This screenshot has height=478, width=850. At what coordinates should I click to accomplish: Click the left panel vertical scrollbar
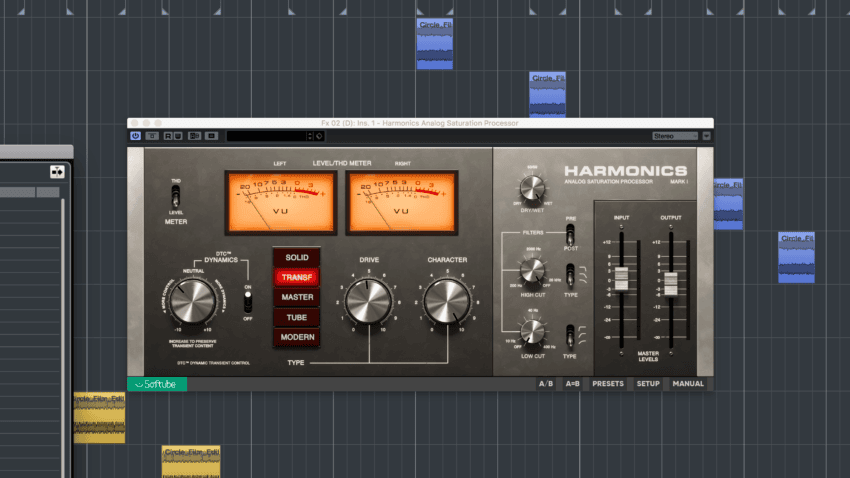pos(62,338)
